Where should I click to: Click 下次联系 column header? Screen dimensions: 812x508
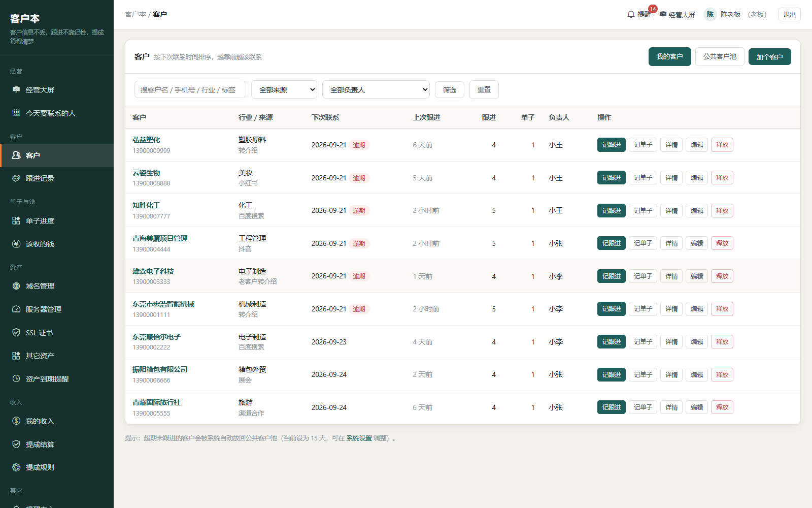(325, 117)
